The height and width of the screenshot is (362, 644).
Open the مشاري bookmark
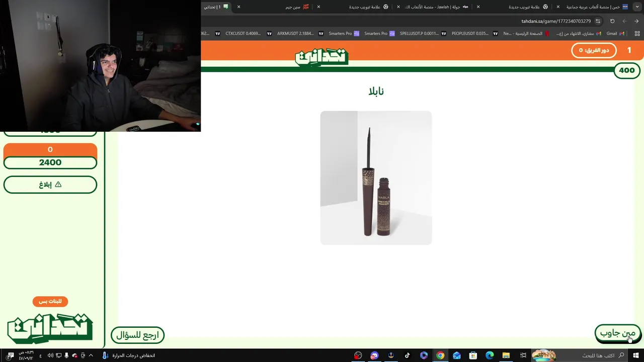[x=578, y=33]
